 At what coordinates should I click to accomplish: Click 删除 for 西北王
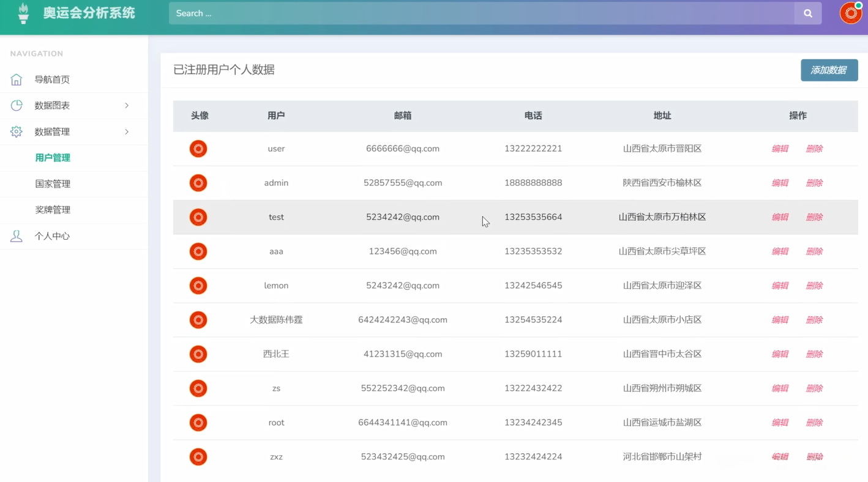814,354
